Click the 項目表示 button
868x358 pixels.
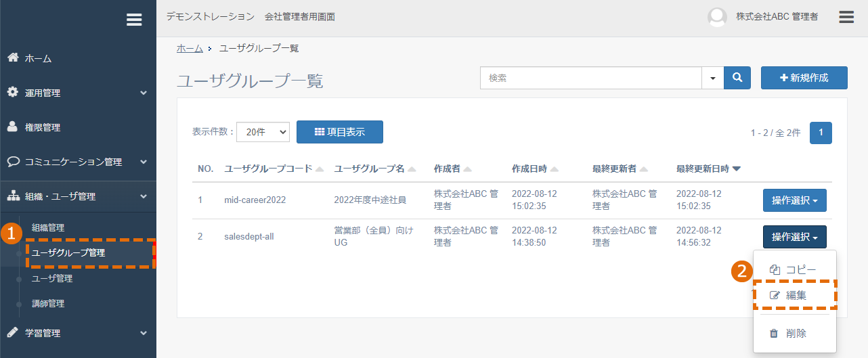coord(340,132)
